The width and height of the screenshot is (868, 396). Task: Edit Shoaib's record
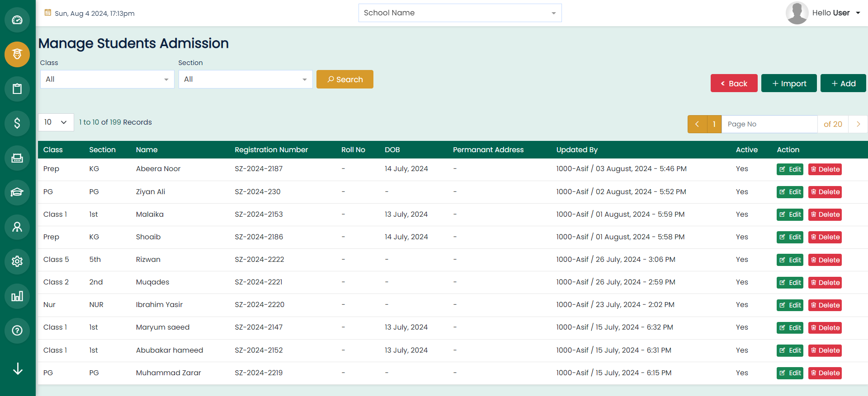[x=790, y=237]
